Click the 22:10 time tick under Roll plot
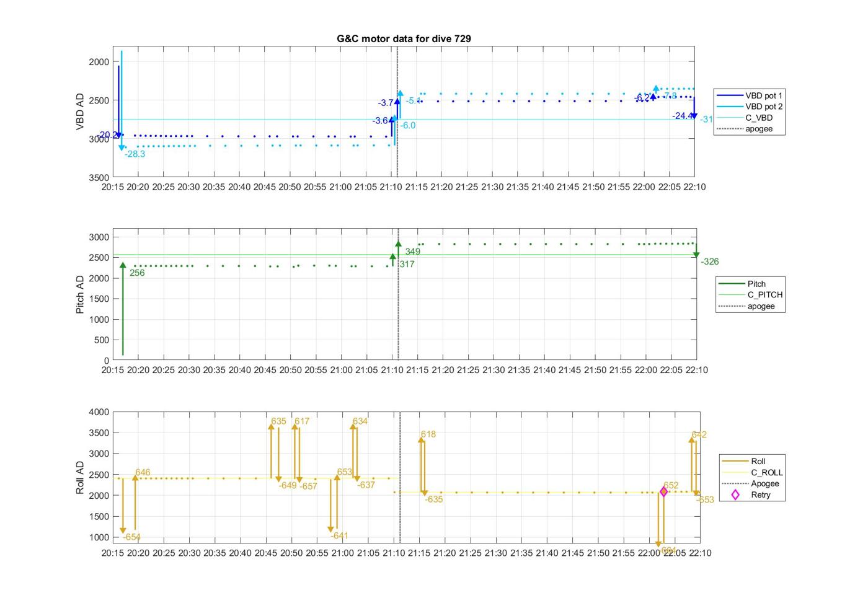Viewport: 868px width, 611px height. [699, 553]
